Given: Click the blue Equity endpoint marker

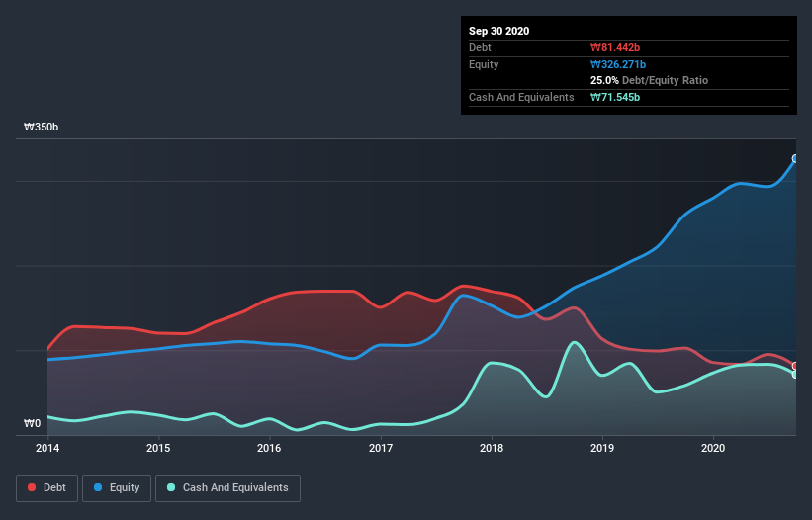Looking at the screenshot, I should coord(795,159).
